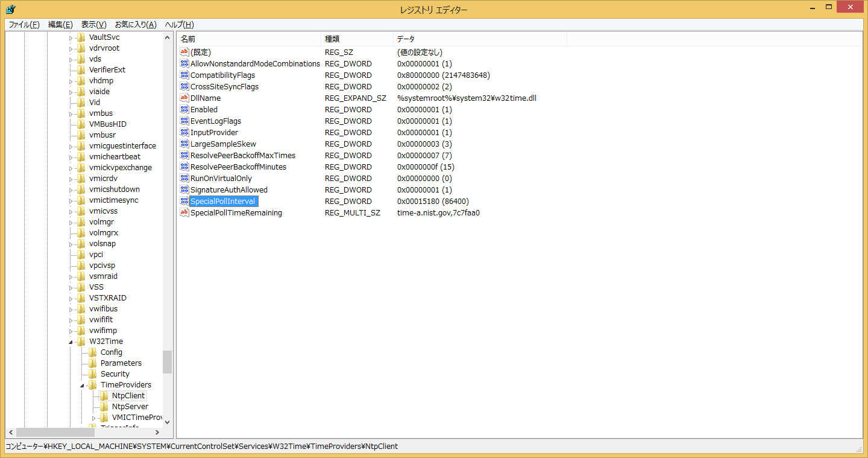The width and height of the screenshot is (868, 458).
Task: Click the folder icon of Config key
Action: 93,352
